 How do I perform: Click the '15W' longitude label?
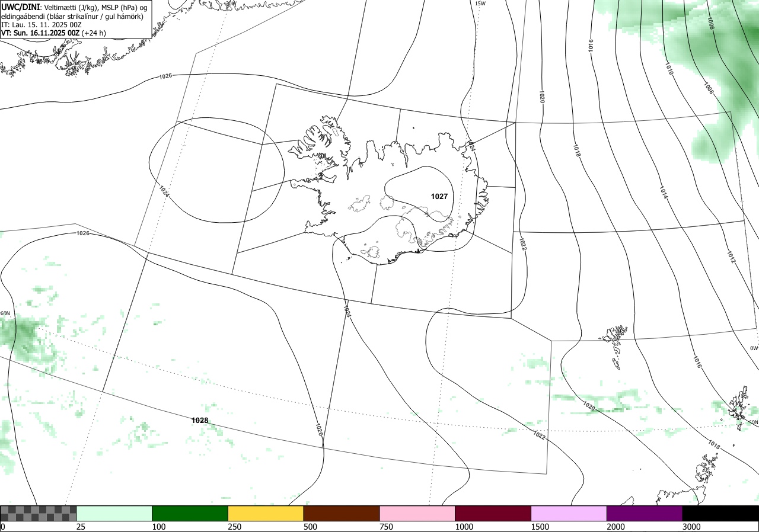[480, 4]
